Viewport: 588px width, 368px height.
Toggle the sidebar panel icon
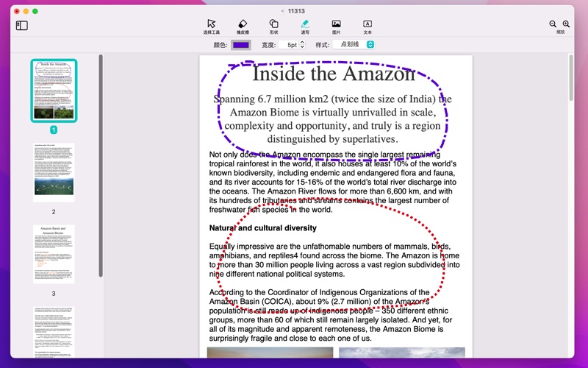pyautogui.click(x=22, y=26)
